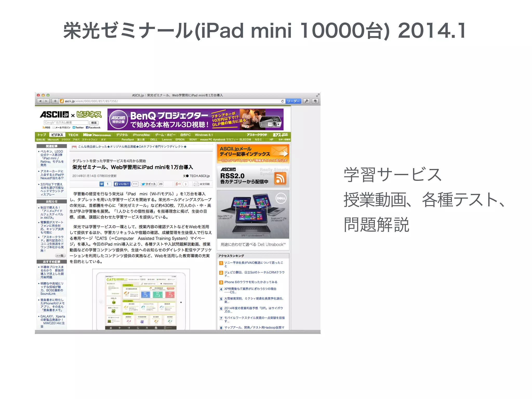This screenshot has height=399, width=532.
Task: Click EPSON in the sub-navigation
Action: 180,140
